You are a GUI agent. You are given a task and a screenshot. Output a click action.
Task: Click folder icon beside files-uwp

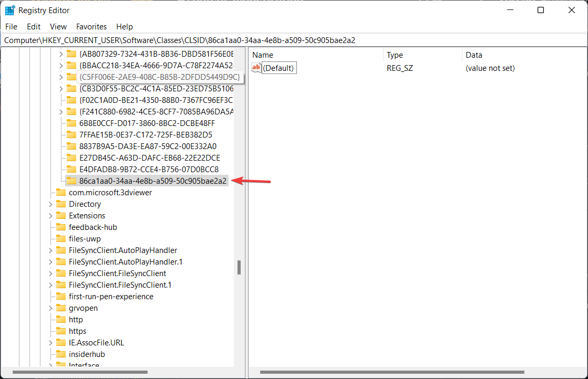(x=61, y=239)
